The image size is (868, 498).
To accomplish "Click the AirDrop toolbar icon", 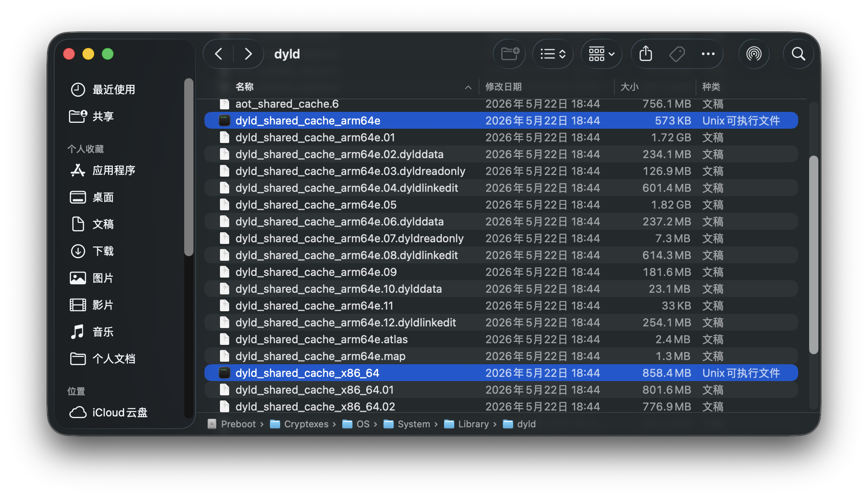I will click(x=754, y=54).
